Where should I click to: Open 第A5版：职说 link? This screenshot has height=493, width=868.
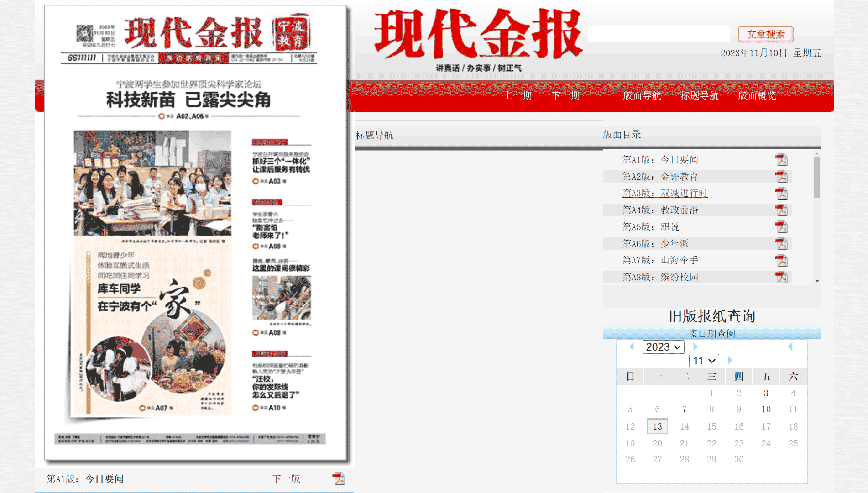pos(651,227)
